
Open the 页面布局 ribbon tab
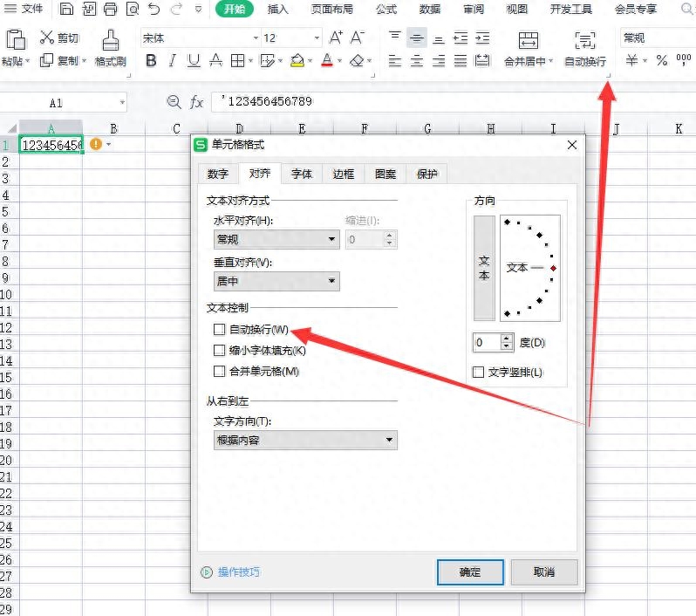pyautogui.click(x=331, y=9)
